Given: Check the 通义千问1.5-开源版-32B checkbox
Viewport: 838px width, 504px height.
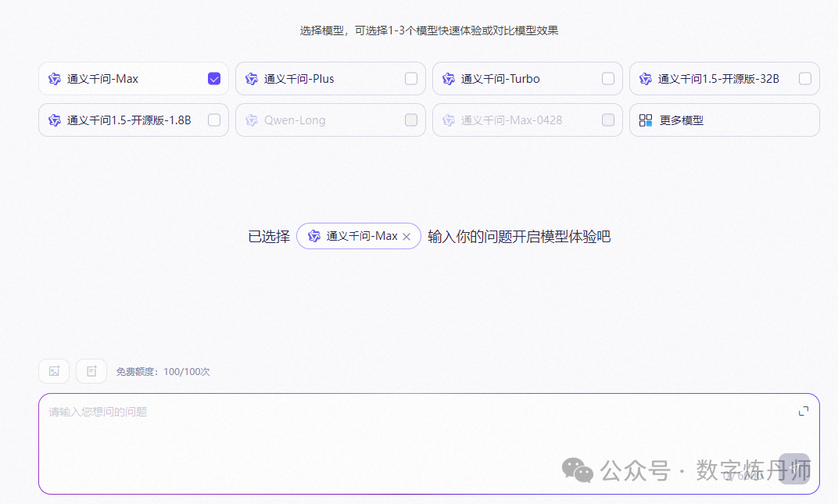Looking at the screenshot, I should 805,79.
